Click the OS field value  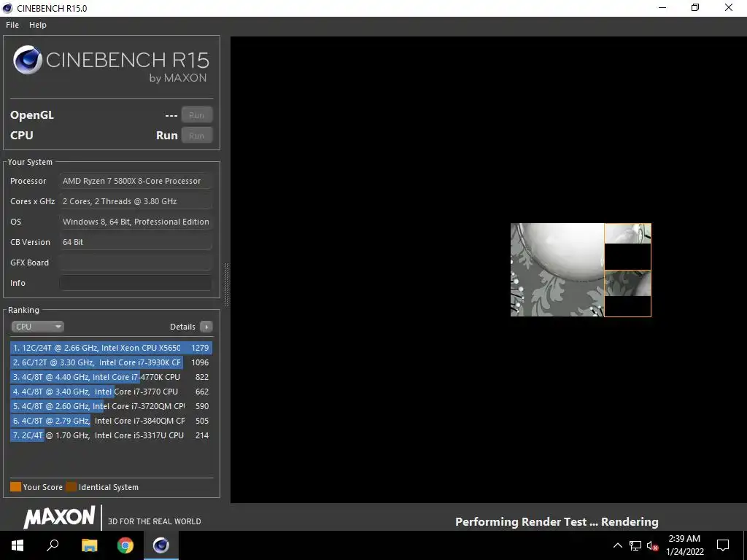136,222
